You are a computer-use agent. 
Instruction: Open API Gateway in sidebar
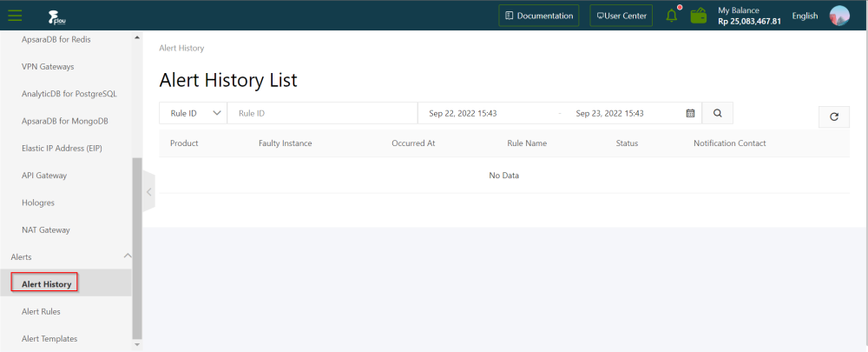click(44, 176)
